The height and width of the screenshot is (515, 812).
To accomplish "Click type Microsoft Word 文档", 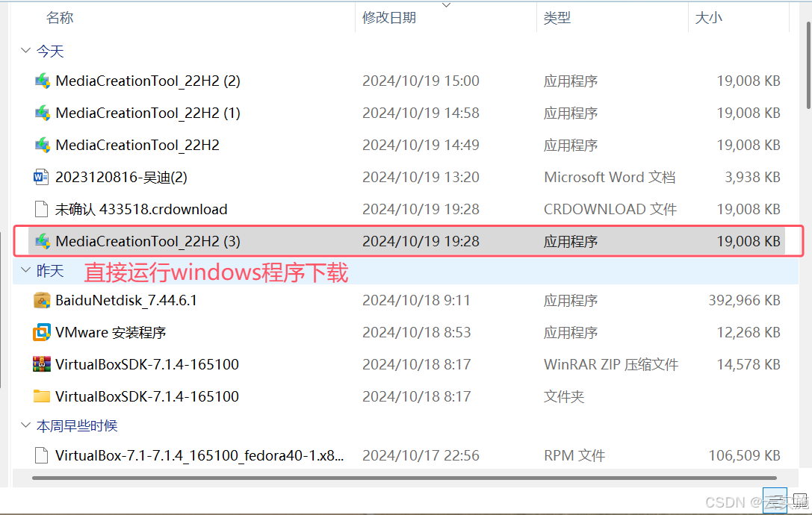I will [x=610, y=177].
